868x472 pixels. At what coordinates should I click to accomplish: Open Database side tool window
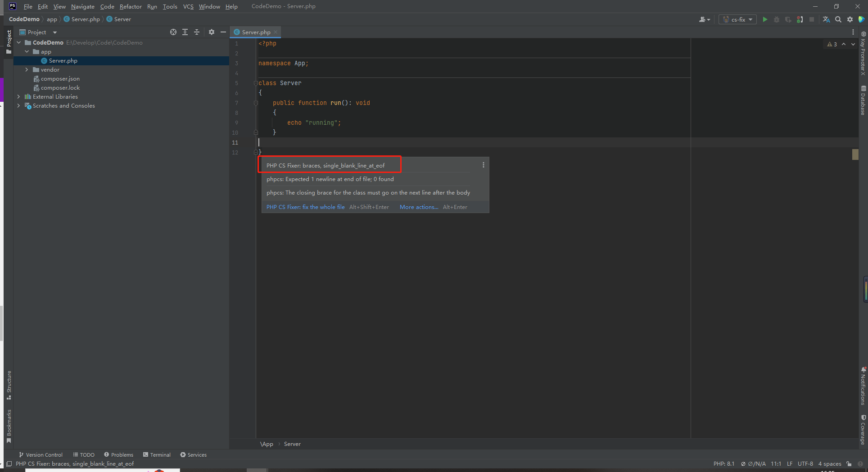863,100
